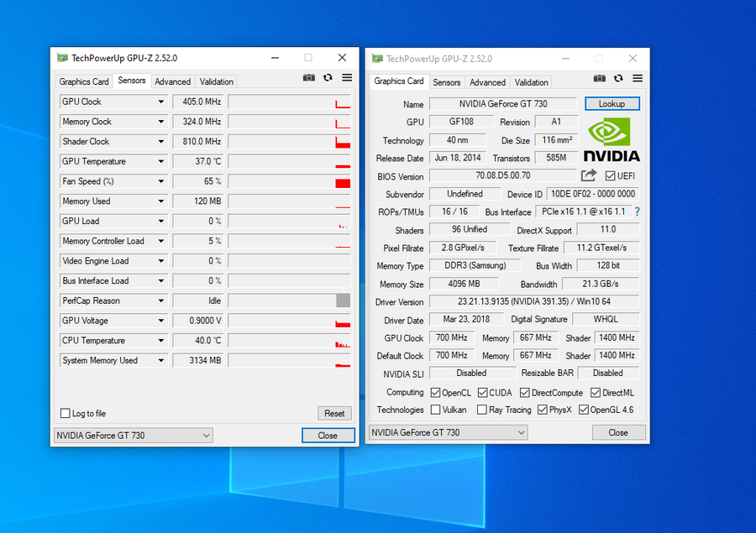Toggle the OpenGL 4.6 checkbox
The width and height of the screenshot is (756, 533).
pos(584,410)
